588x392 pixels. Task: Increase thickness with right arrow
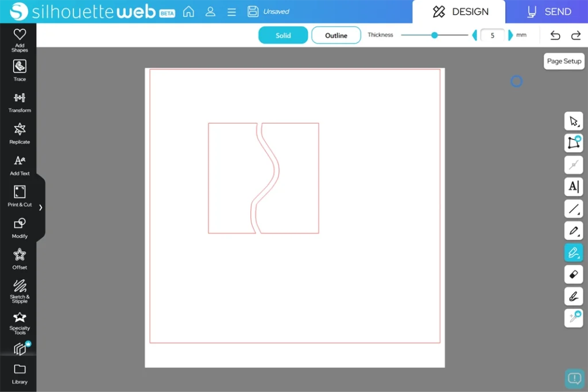[x=510, y=35]
